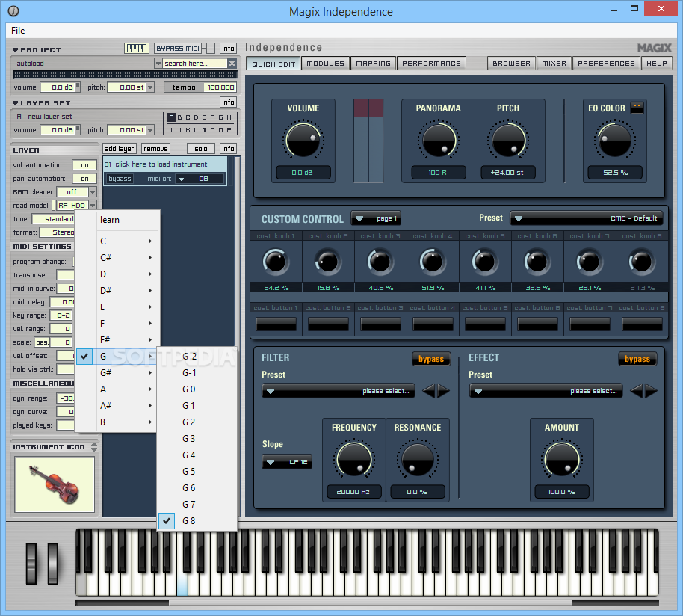This screenshot has height=616, width=683.
Task: Open the CME - Default preset dropdown
Action: 587,218
